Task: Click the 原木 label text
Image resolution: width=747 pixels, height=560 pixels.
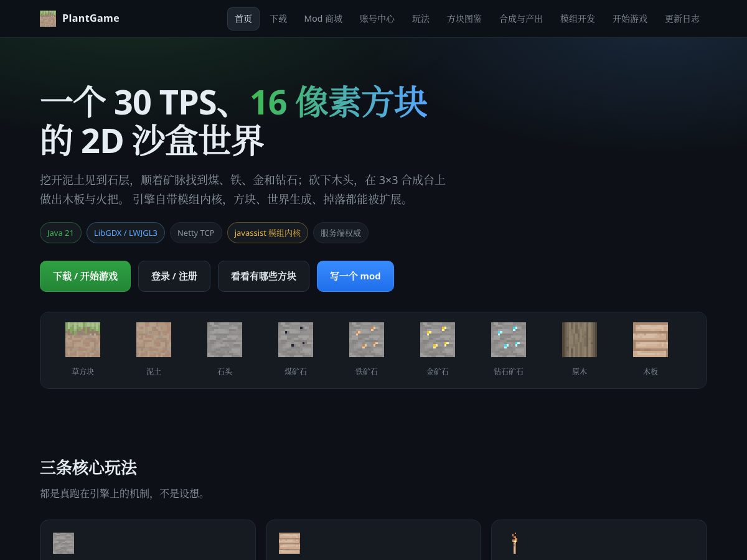Action: click(x=580, y=371)
